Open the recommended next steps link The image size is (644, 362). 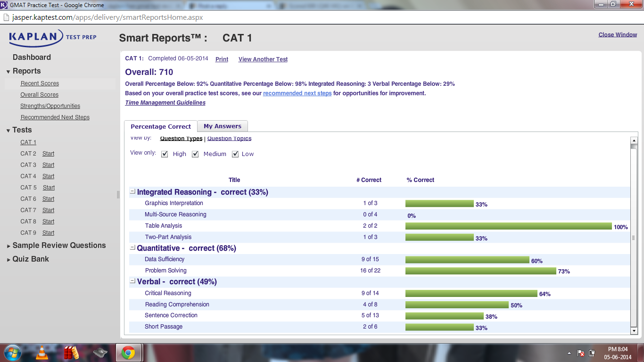[x=297, y=93]
